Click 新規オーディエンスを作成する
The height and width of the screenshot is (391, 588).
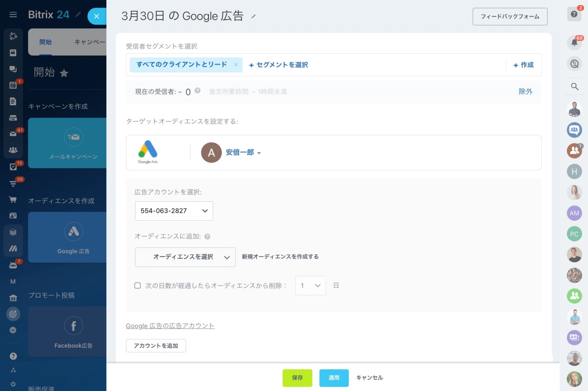280,257
